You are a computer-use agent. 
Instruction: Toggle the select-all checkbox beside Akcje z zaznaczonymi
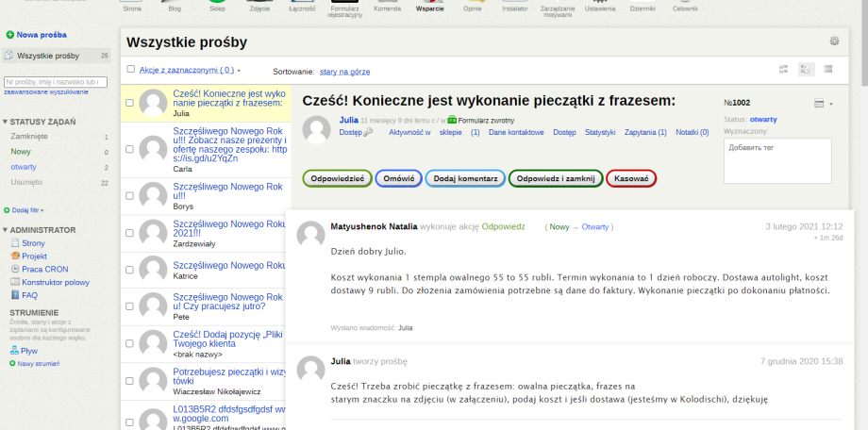130,69
